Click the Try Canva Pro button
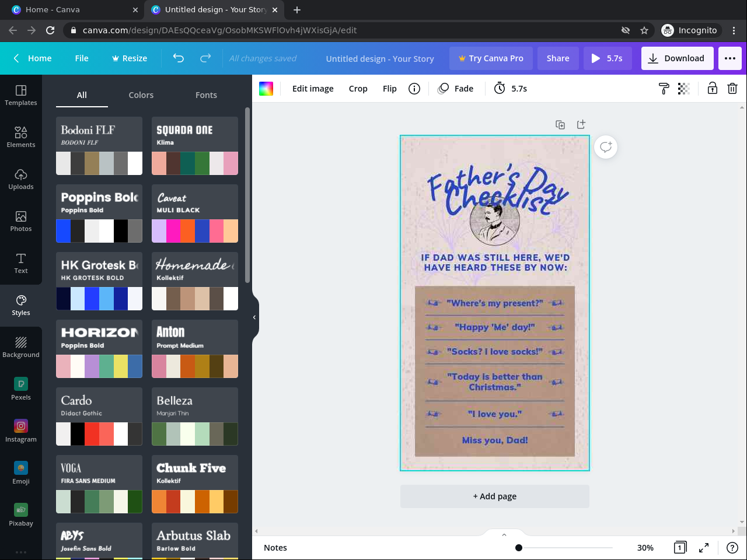The width and height of the screenshot is (747, 560). coord(491,58)
